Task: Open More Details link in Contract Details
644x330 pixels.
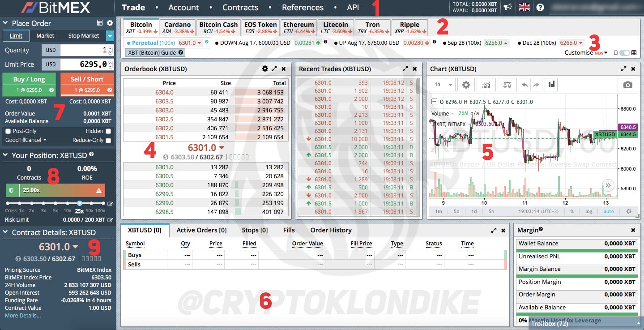Action: click(23, 316)
